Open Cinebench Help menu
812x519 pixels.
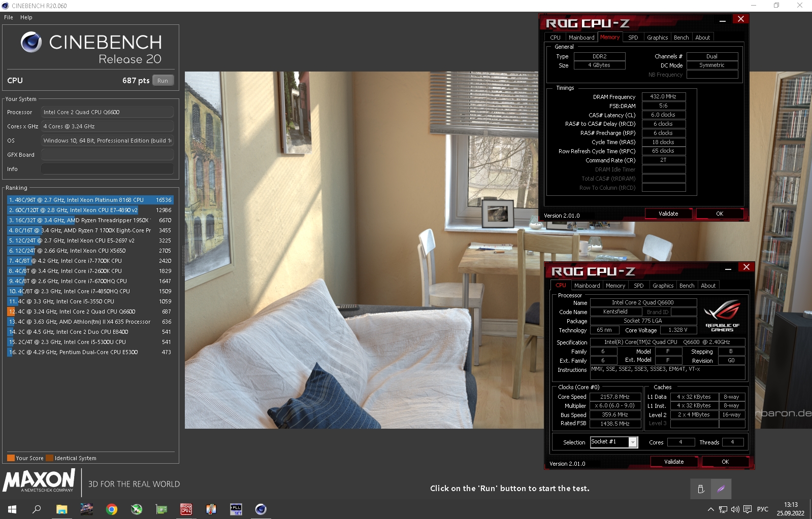pos(26,17)
